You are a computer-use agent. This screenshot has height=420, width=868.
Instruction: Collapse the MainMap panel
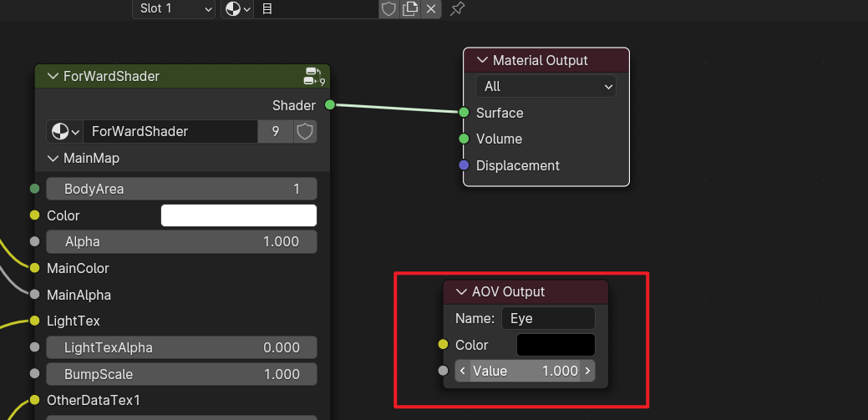point(53,158)
